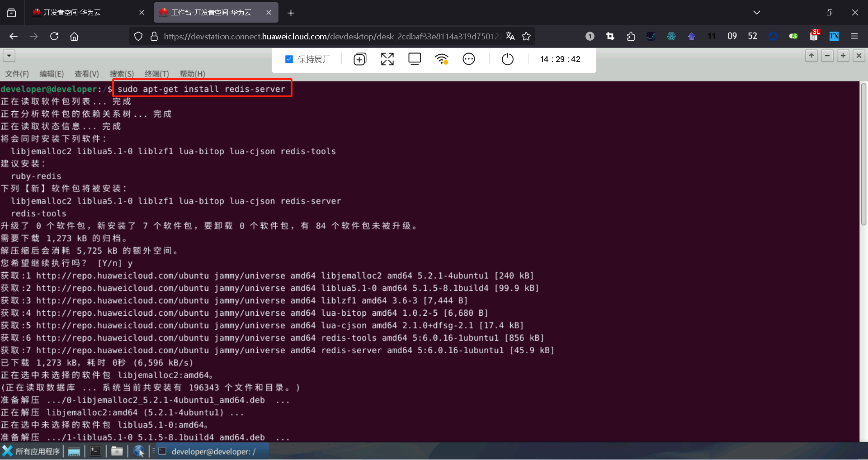The width and height of the screenshot is (868, 460).
Task: Open the 帮助(H) menu
Action: click(192, 74)
